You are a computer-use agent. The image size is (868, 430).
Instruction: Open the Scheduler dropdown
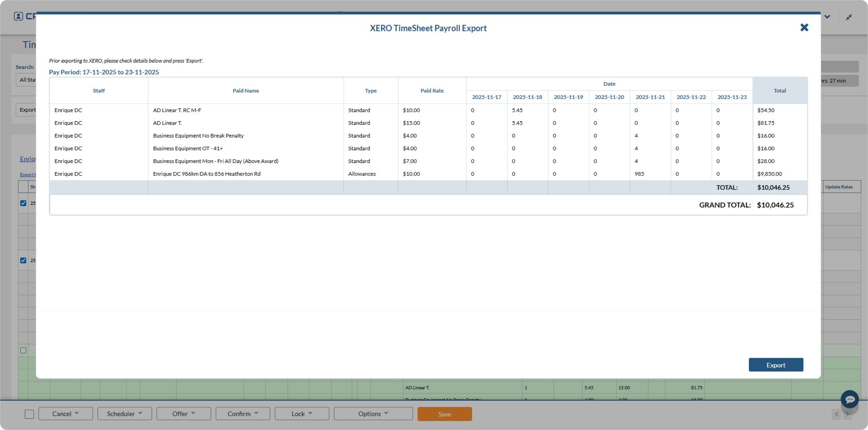tap(124, 414)
